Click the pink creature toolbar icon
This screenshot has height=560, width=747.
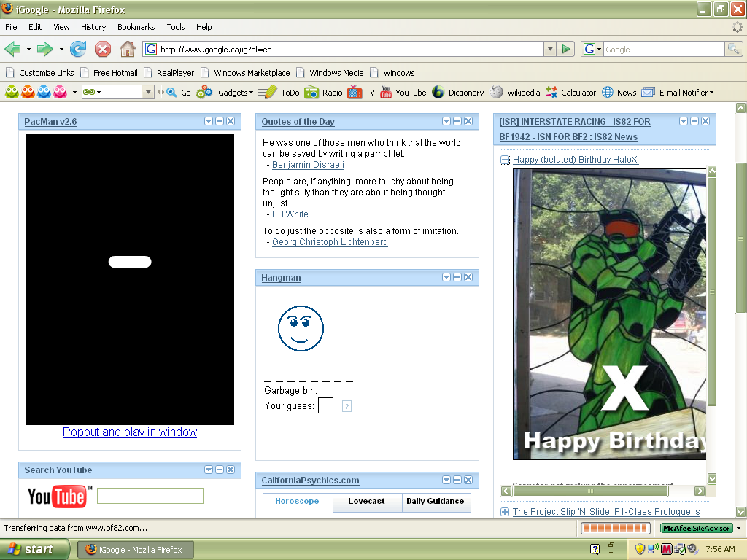60,92
